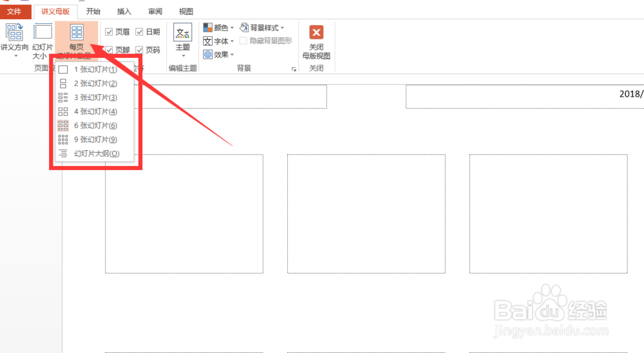This screenshot has height=353, width=644.
Task: Select Slide Outline (幻灯片大纲) option
Action: tap(95, 153)
